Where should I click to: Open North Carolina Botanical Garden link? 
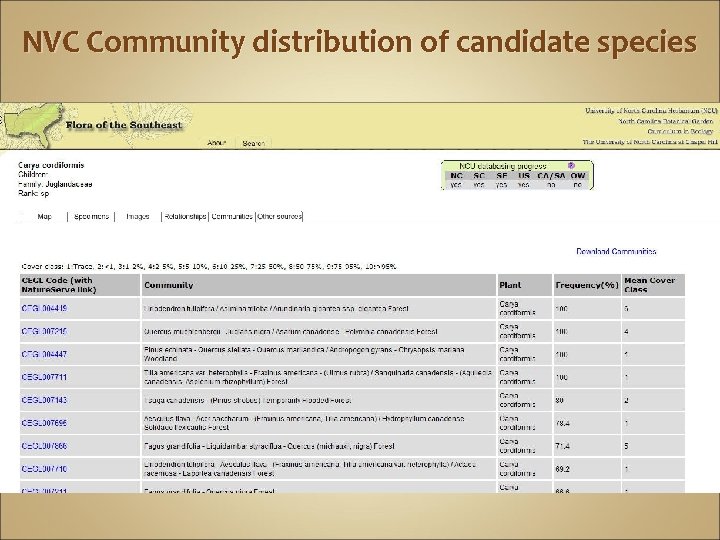pyautogui.click(x=666, y=121)
